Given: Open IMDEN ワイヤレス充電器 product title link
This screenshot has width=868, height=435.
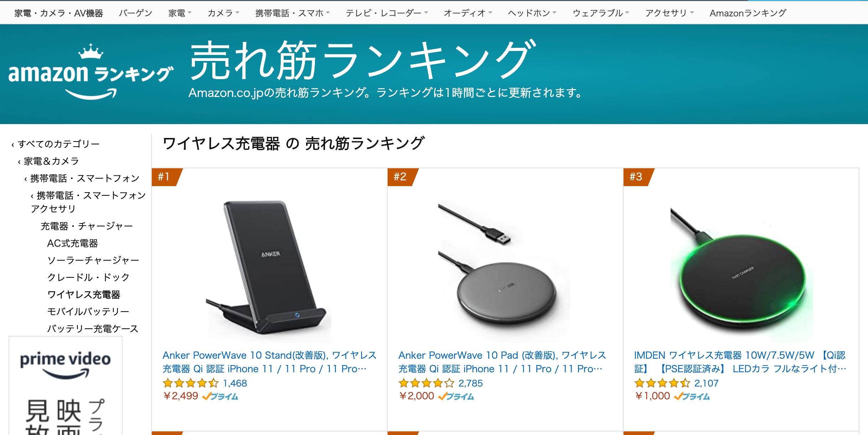Looking at the screenshot, I should [x=740, y=362].
